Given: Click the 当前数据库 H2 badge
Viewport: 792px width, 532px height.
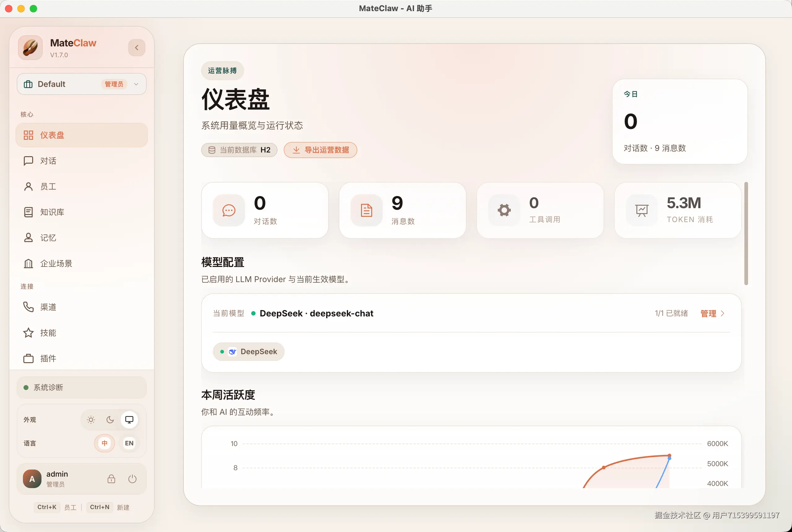Looking at the screenshot, I should pyautogui.click(x=239, y=150).
